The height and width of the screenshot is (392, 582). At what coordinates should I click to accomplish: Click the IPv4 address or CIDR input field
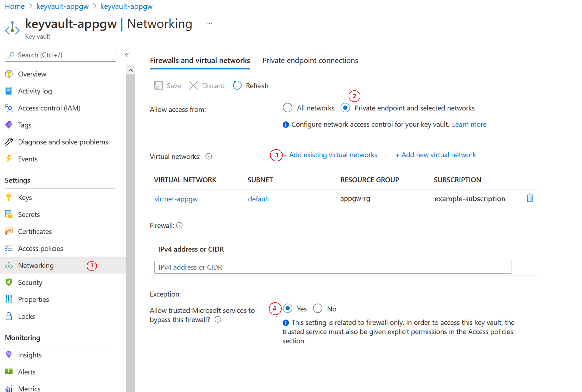point(333,268)
